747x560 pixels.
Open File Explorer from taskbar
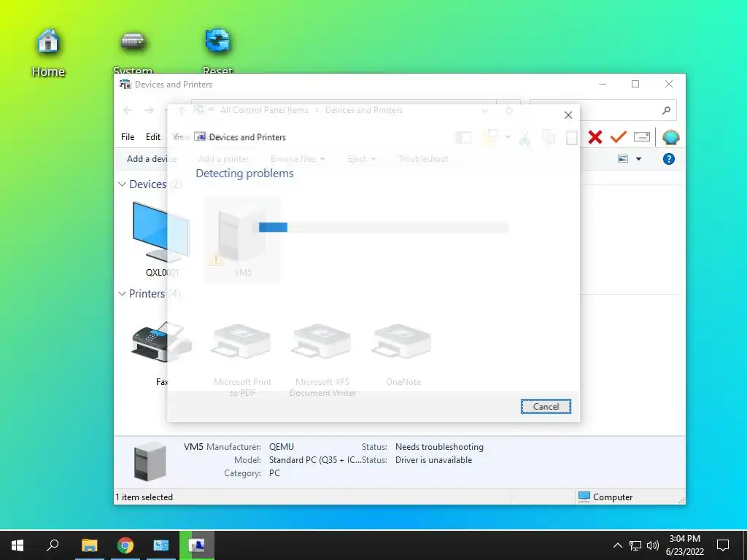point(89,545)
